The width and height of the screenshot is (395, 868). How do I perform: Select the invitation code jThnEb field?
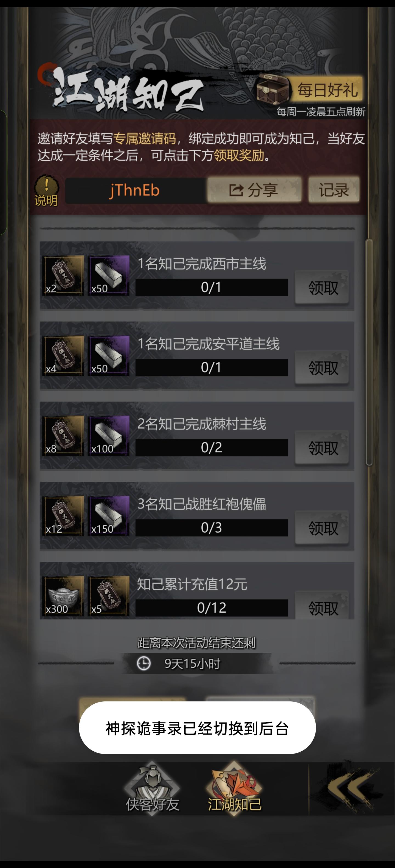pyautogui.click(x=136, y=190)
